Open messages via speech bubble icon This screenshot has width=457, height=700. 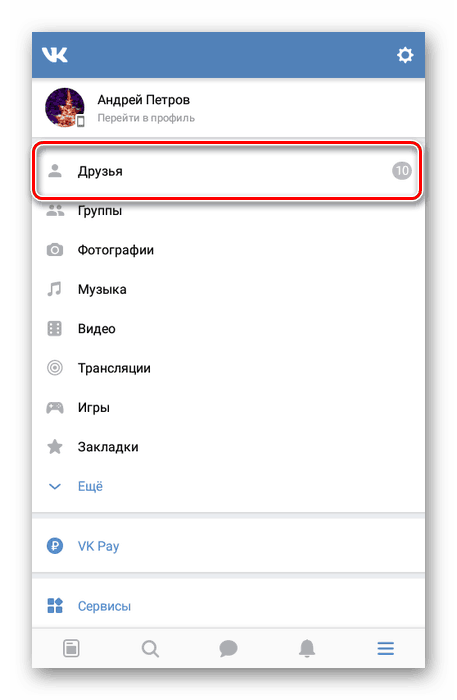[x=228, y=648]
